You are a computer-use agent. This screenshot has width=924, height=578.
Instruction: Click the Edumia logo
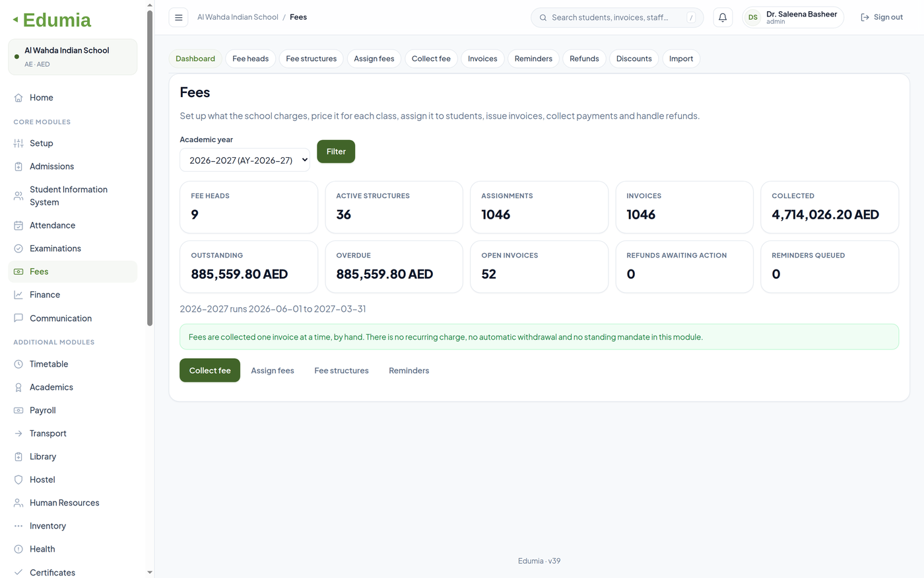coord(52,20)
